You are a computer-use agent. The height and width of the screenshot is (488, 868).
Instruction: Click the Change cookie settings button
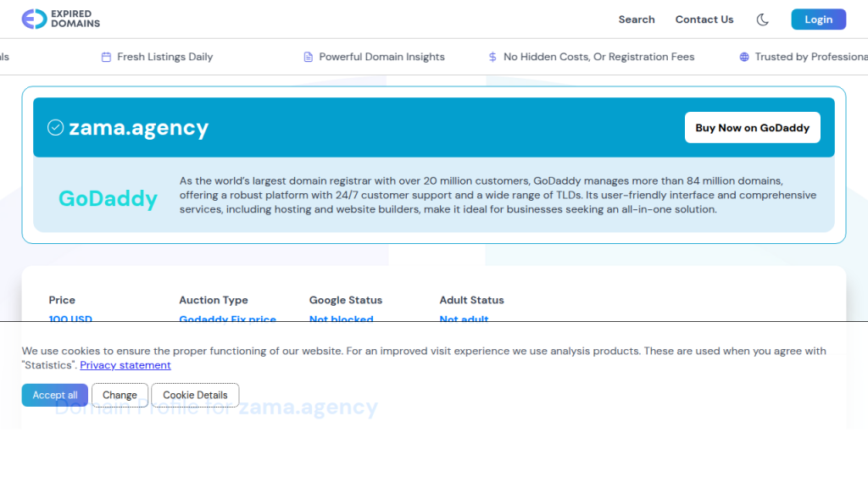coord(120,395)
